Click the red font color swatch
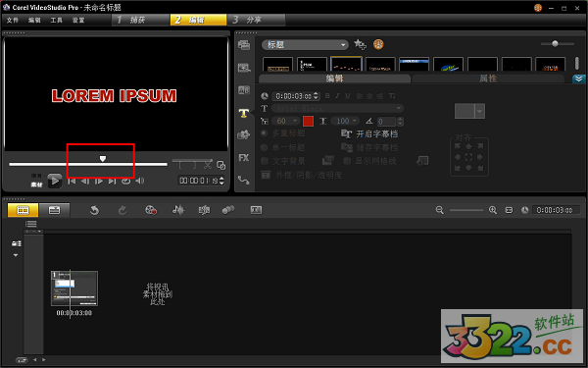588x368 pixels. click(x=308, y=121)
